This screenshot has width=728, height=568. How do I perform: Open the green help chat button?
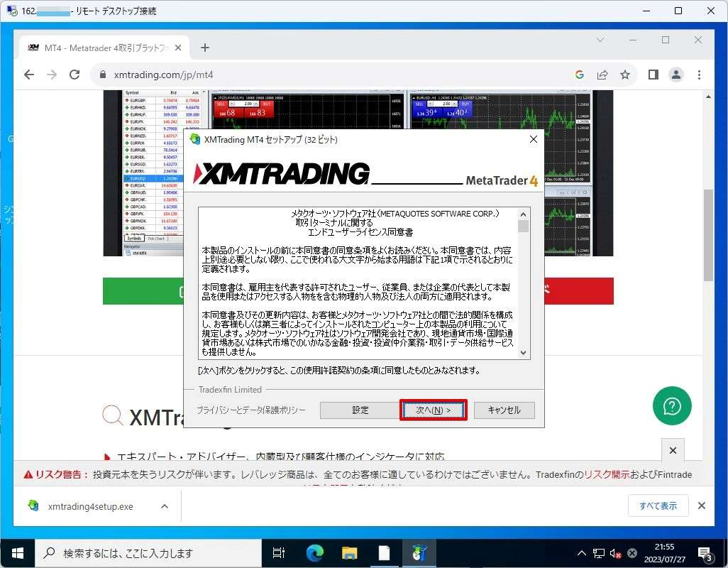672,406
